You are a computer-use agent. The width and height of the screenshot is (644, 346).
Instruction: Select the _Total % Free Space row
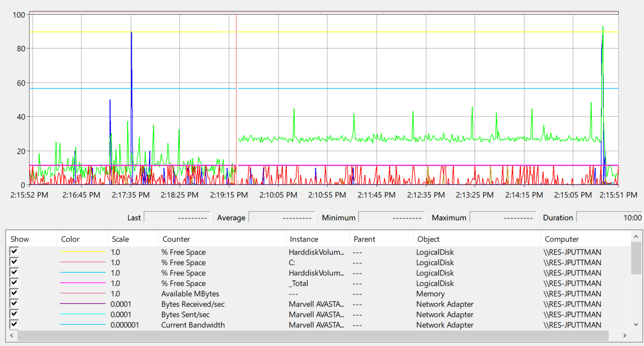pos(183,283)
